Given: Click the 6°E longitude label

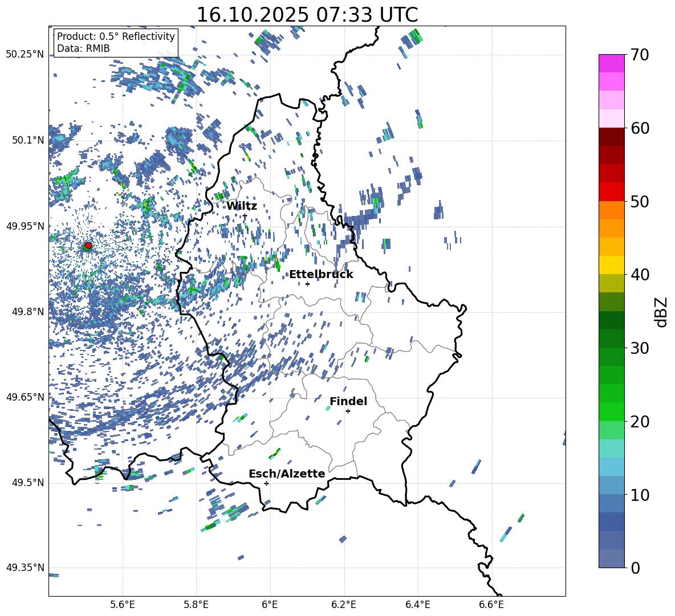Looking at the screenshot, I should point(270,605).
